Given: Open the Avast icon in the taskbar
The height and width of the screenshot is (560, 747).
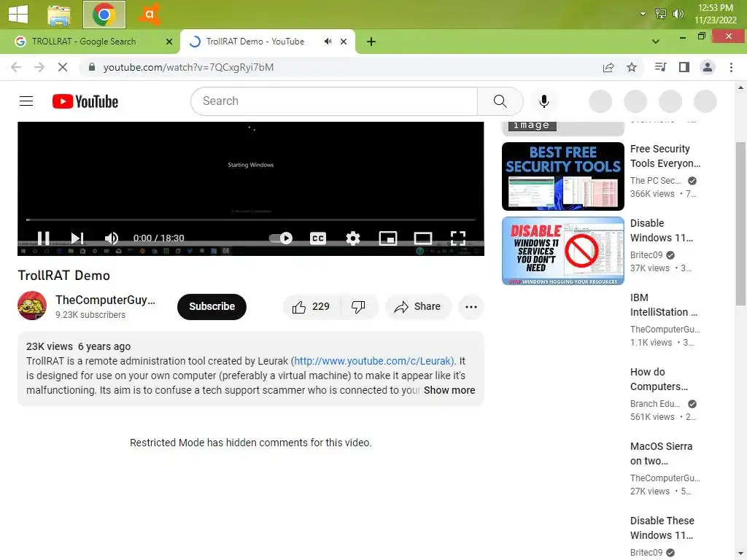Looking at the screenshot, I should coord(149,15).
